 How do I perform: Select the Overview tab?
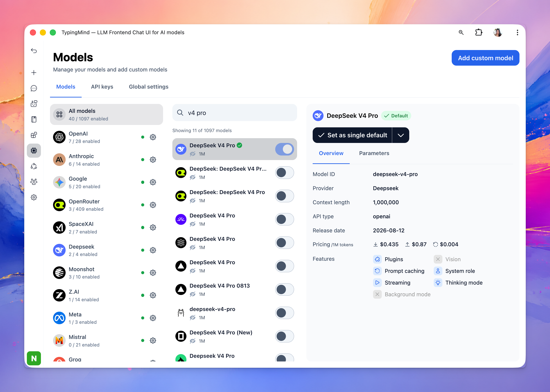tap(331, 153)
